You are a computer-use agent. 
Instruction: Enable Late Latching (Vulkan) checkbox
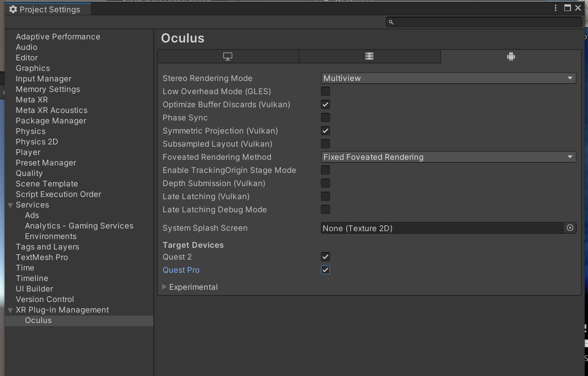[325, 197]
